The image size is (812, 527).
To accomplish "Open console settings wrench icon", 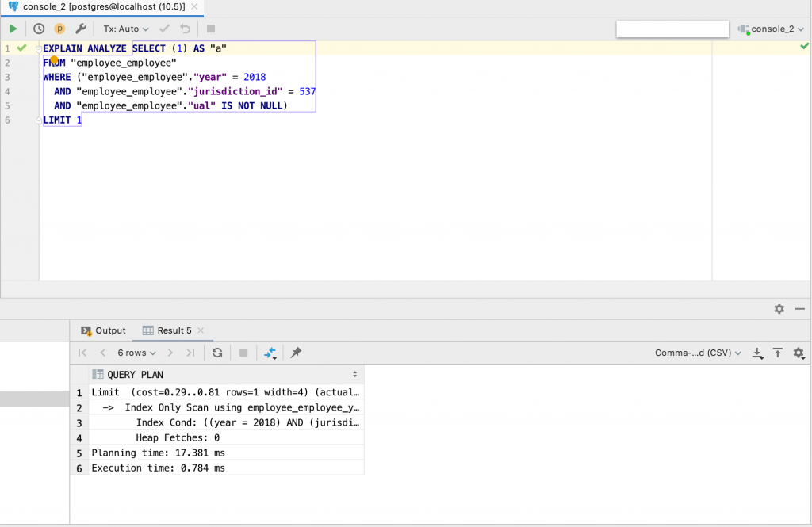I will point(80,29).
